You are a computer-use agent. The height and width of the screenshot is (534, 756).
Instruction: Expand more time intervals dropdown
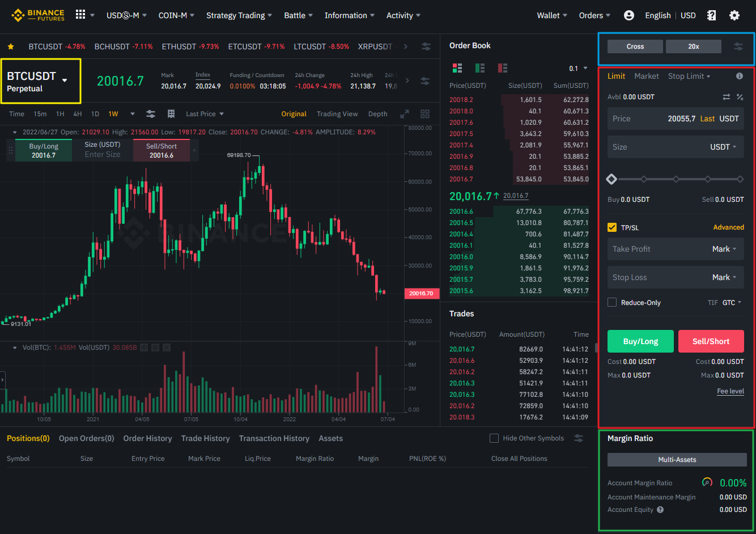[x=132, y=114]
